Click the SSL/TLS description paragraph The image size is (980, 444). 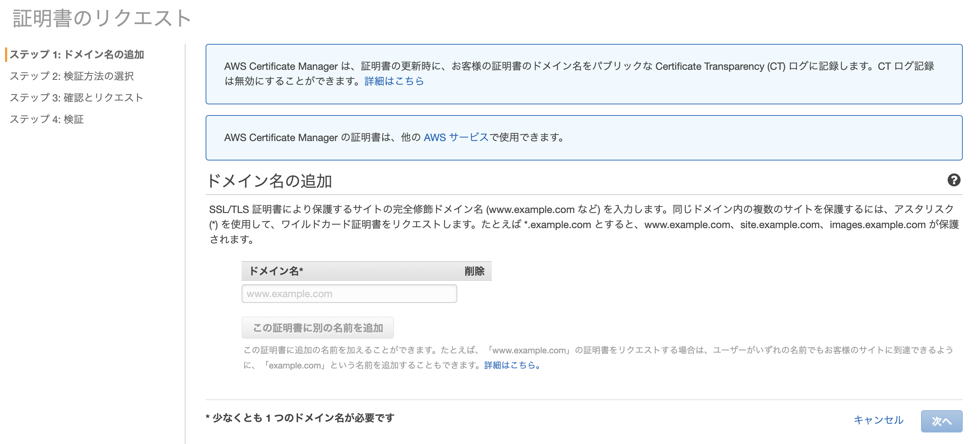(x=583, y=224)
